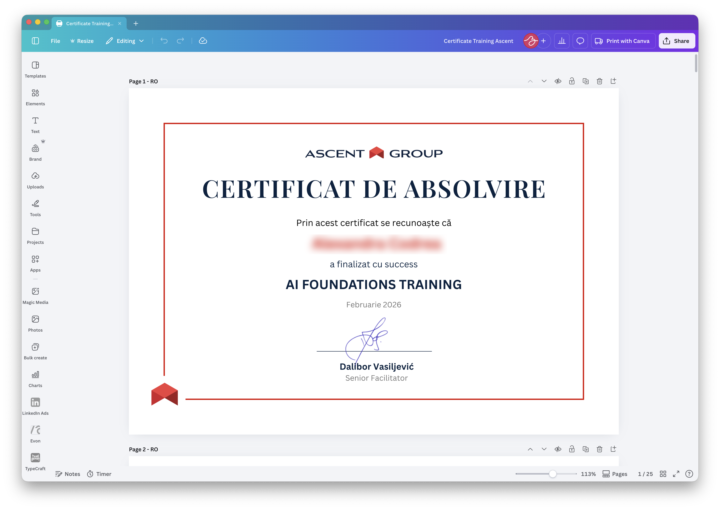Open the Tools panel in sidebar
The height and width of the screenshot is (510, 720).
tap(35, 207)
